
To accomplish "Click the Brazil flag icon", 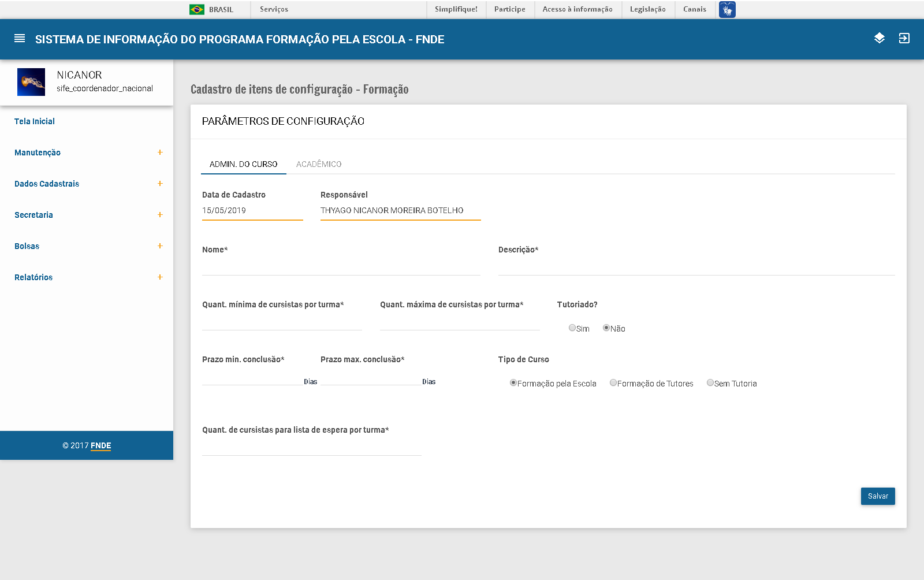I will click(x=197, y=10).
